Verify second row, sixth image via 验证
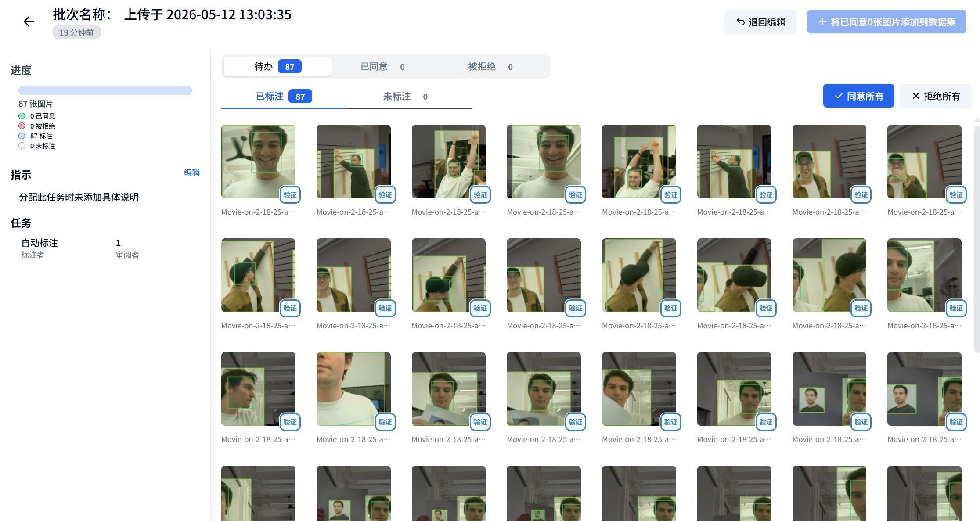980x521 pixels. (x=766, y=308)
